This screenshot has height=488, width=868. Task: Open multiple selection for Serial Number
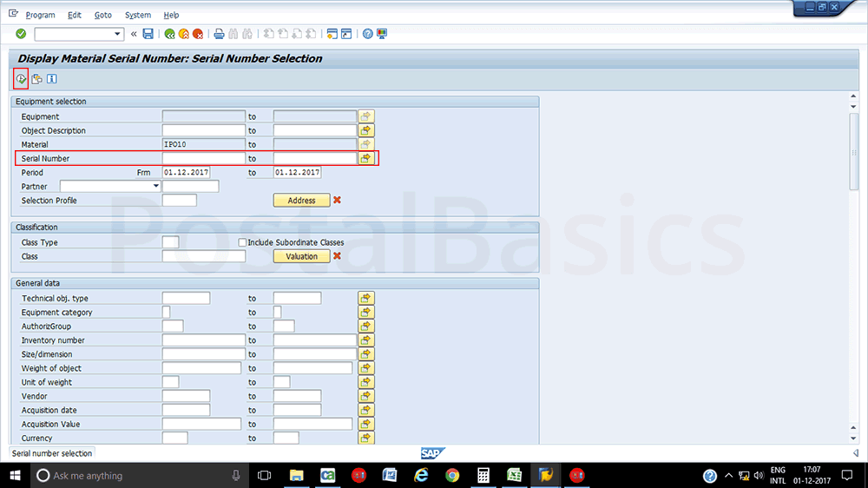pyautogui.click(x=366, y=158)
